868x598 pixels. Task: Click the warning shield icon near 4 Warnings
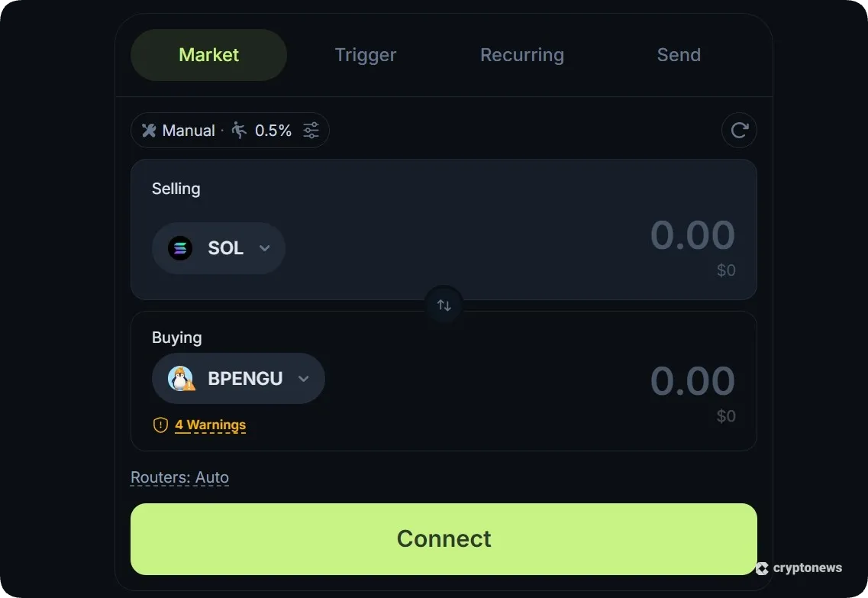160,425
